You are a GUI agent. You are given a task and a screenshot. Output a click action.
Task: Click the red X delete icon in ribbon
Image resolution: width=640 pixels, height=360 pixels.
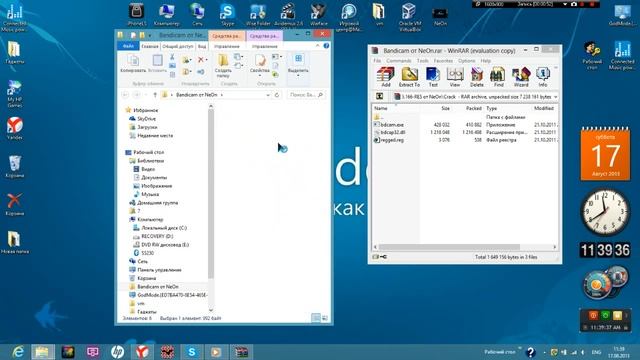201,60
